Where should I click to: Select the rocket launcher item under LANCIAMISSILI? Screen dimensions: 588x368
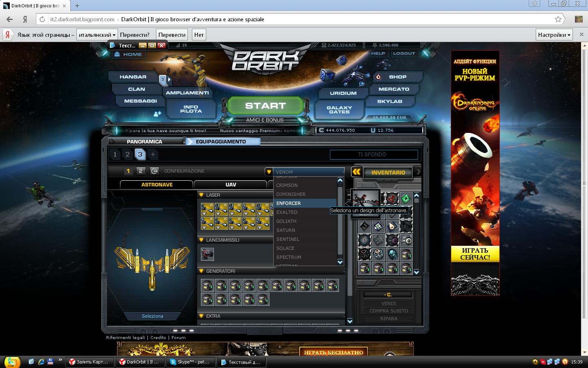(x=207, y=254)
